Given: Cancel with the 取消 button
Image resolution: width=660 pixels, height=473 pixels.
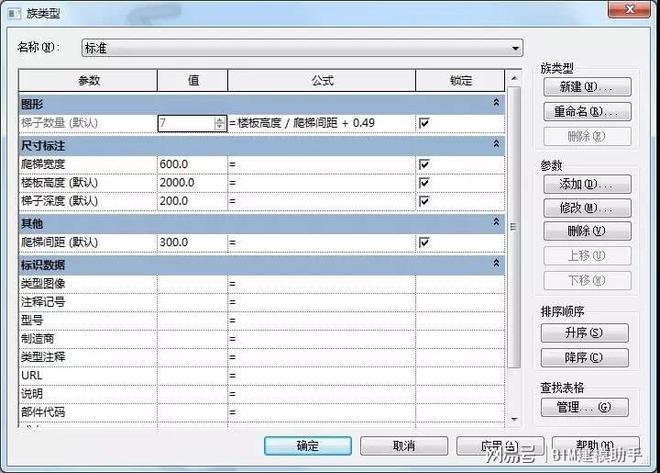Looking at the screenshot, I should [404, 446].
